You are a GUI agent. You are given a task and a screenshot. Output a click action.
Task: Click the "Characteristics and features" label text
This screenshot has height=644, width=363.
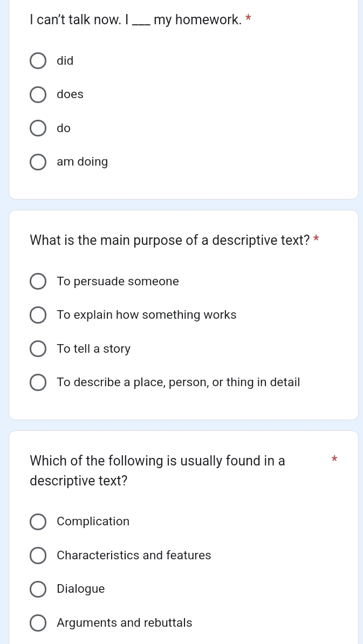pos(134,556)
